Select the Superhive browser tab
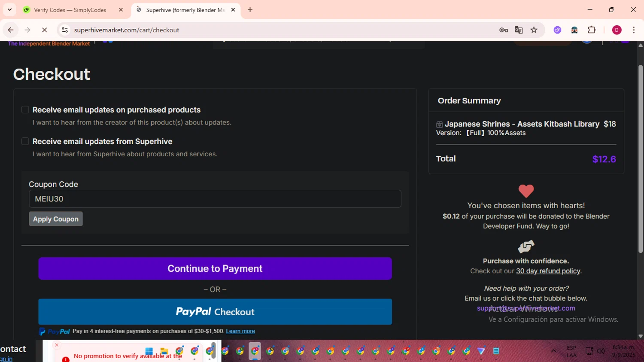The image size is (644, 362). coord(185,10)
